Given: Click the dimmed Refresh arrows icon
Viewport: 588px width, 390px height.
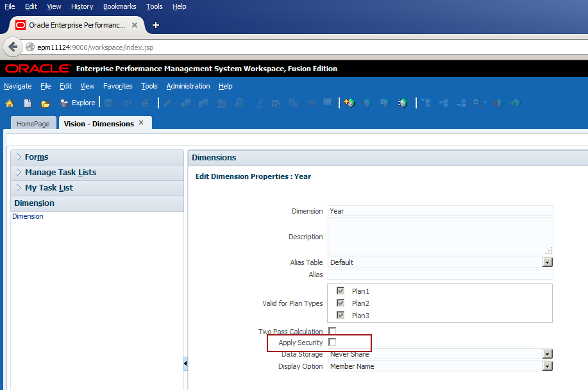Looking at the screenshot, I should [127, 103].
